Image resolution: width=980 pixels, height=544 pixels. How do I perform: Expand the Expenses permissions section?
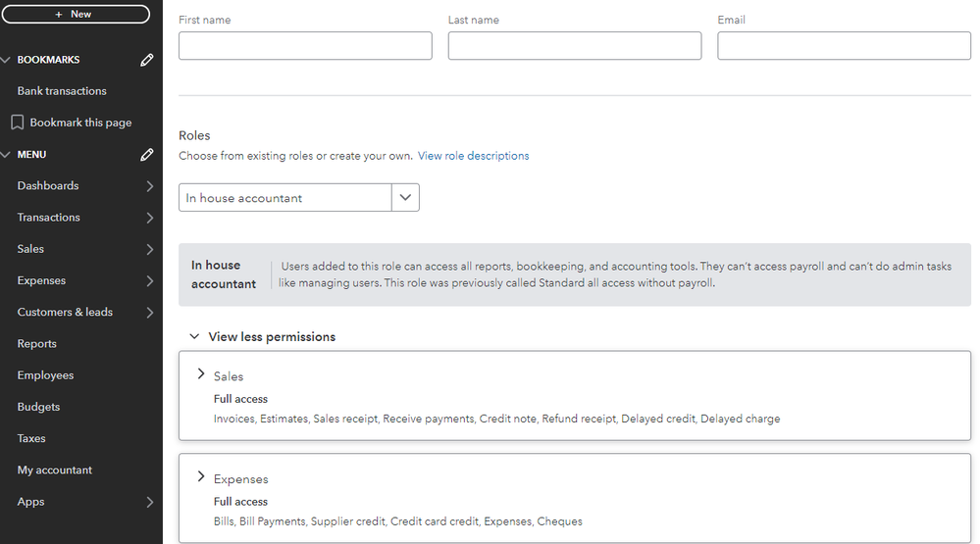coord(201,477)
